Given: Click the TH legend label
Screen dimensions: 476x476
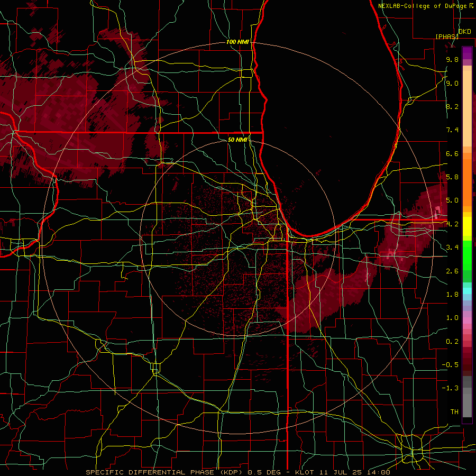Looking at the screenshot, I should [454, 412].
